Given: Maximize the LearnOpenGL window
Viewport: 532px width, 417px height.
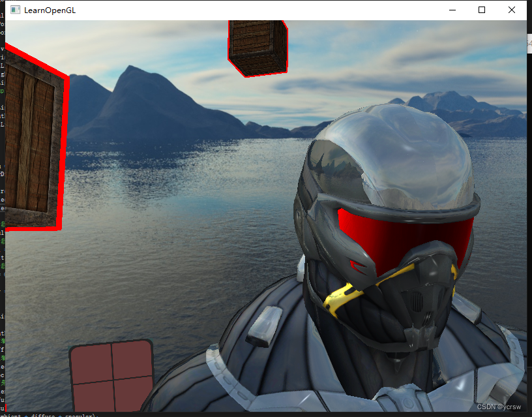Looking at the screenshot, I should pos(481,10).
